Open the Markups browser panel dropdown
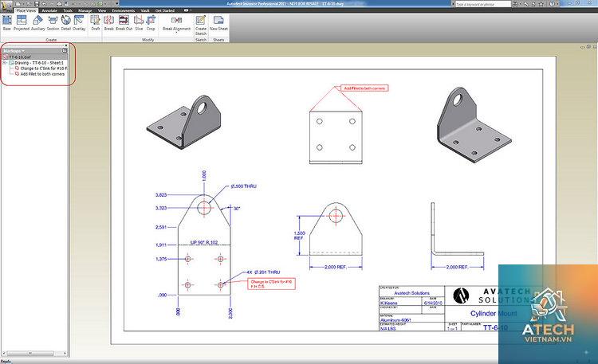The height and width of the screenshot is (364, 598). tap(14, 51)
